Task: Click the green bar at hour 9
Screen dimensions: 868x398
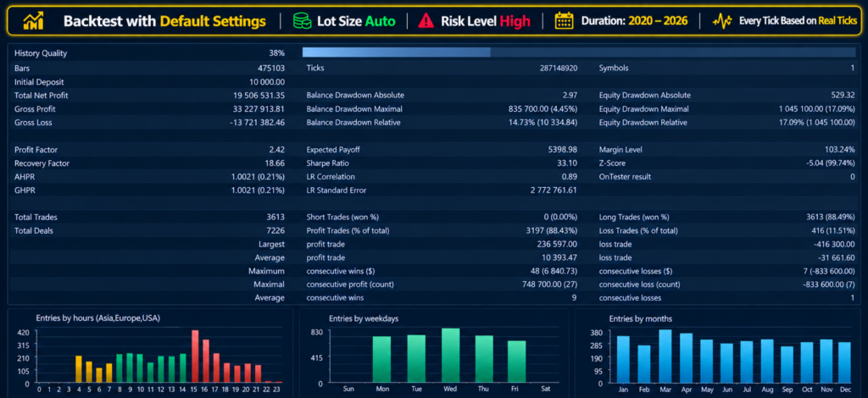Action: click(130, 368)
